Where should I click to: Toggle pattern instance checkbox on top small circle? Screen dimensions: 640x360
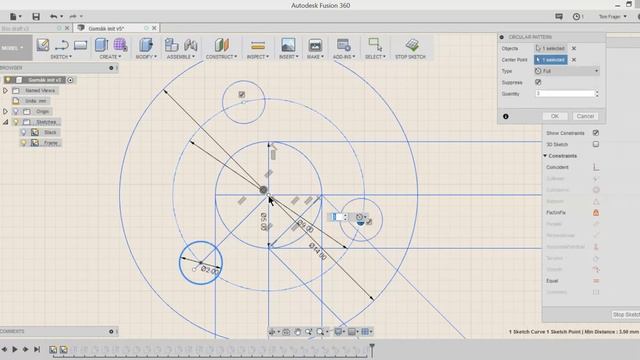[242, 95]
